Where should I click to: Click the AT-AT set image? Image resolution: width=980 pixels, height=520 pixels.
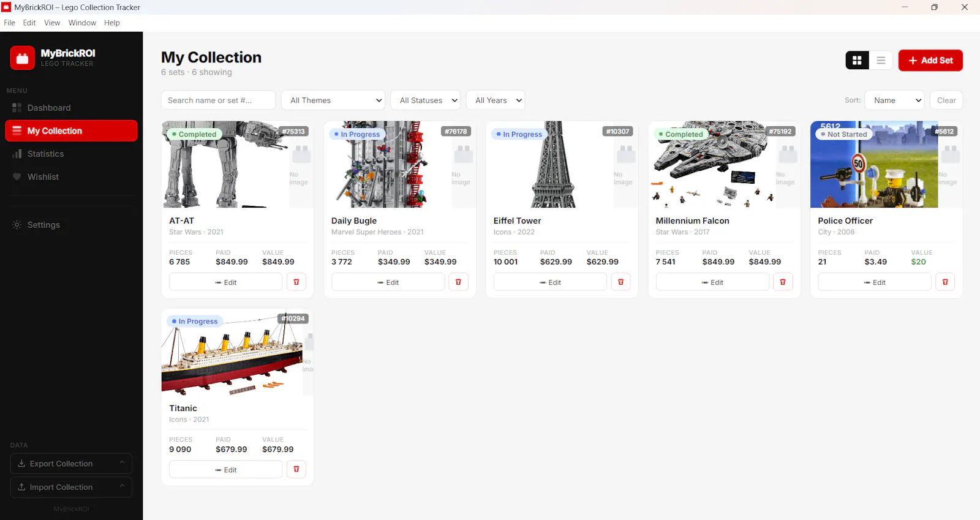click(x=225, y=164)
